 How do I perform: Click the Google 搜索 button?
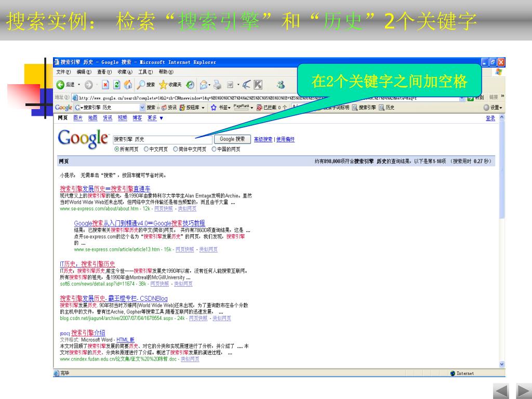[x=232, y=139]
